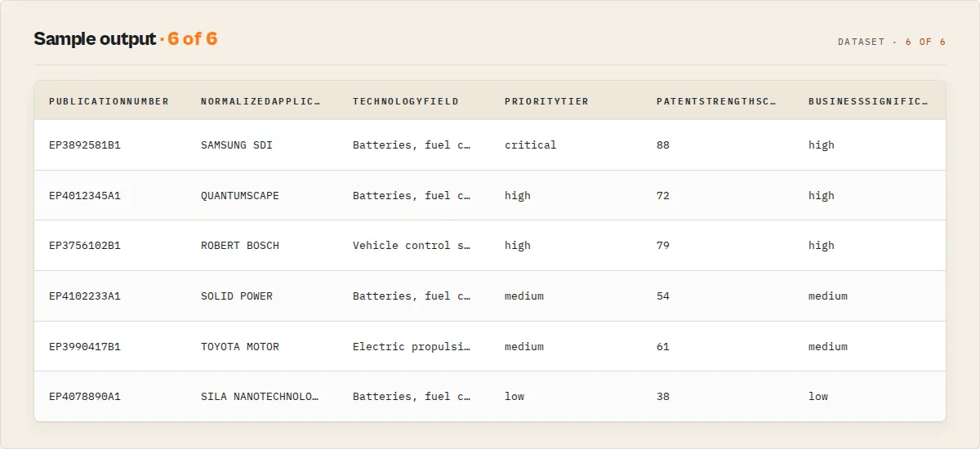980x449 pixels.
Task: Click the DATASET · 6 OF 6 label
Action: (x=892, y=42)
